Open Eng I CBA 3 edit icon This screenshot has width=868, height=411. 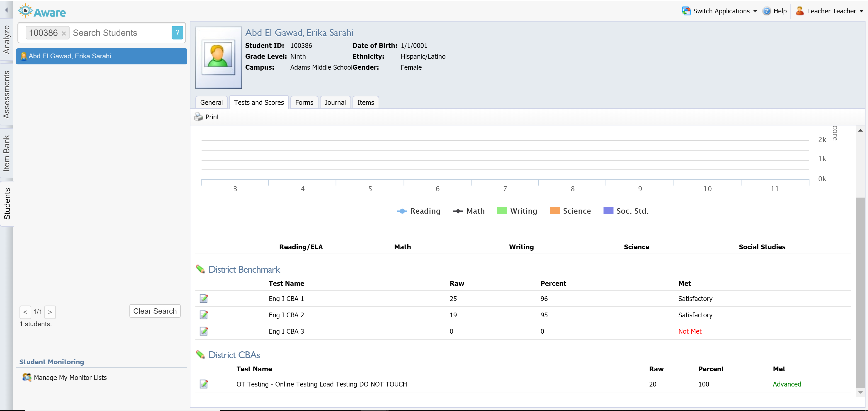tap(204, 331)
